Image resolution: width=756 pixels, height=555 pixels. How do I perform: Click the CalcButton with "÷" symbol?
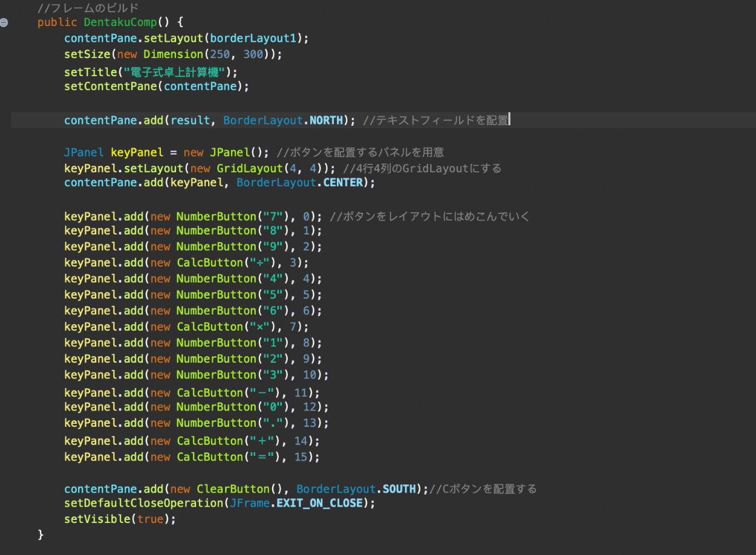(x=210, y=262)
